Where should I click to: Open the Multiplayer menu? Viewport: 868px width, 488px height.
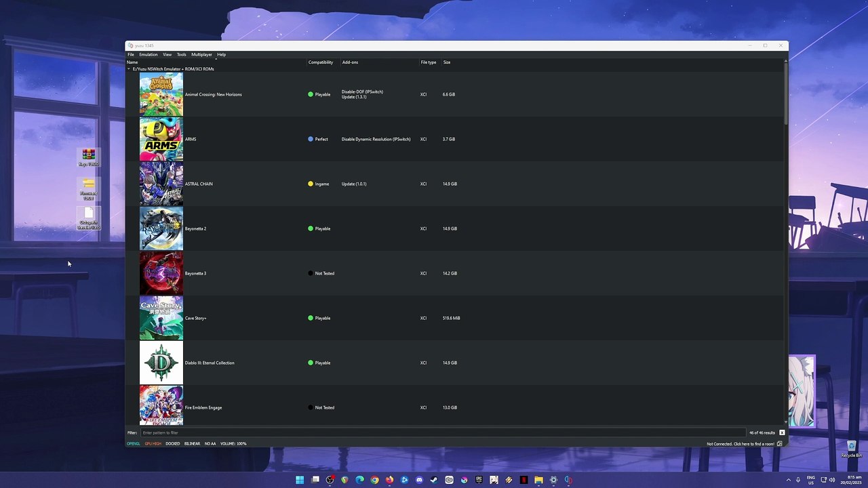(201, 54)
